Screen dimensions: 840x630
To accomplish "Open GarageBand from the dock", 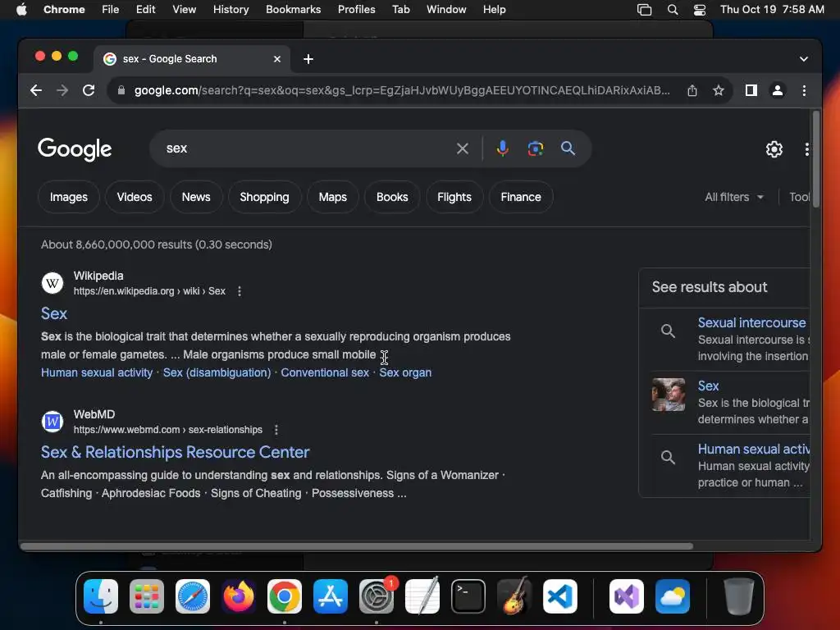I will pyautogui.click(x=514, y=596).
